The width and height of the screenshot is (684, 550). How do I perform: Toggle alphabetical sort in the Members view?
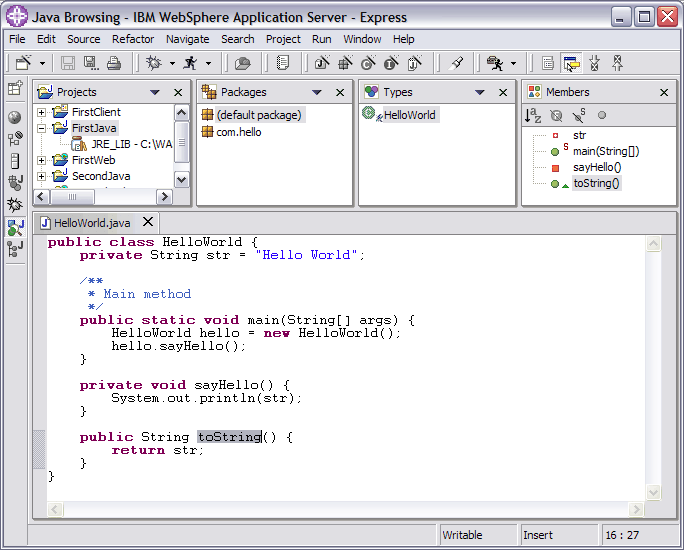tap(533, 115)
